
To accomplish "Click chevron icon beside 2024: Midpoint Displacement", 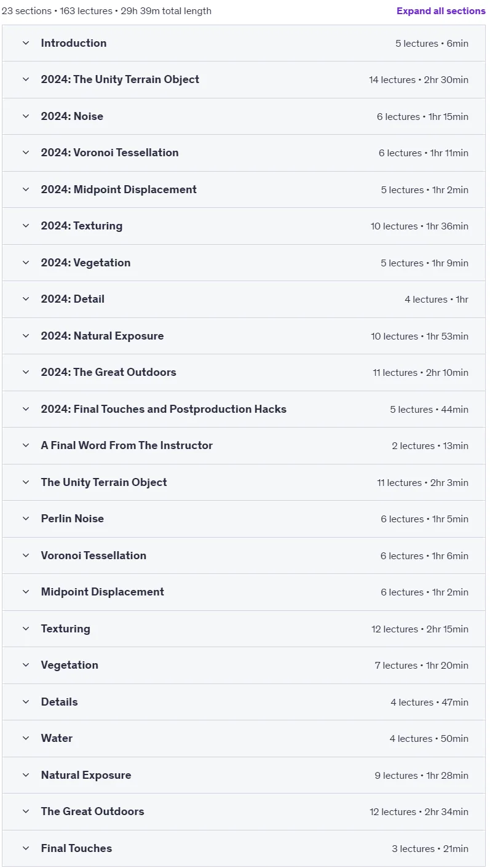I will tap(26, 189).
